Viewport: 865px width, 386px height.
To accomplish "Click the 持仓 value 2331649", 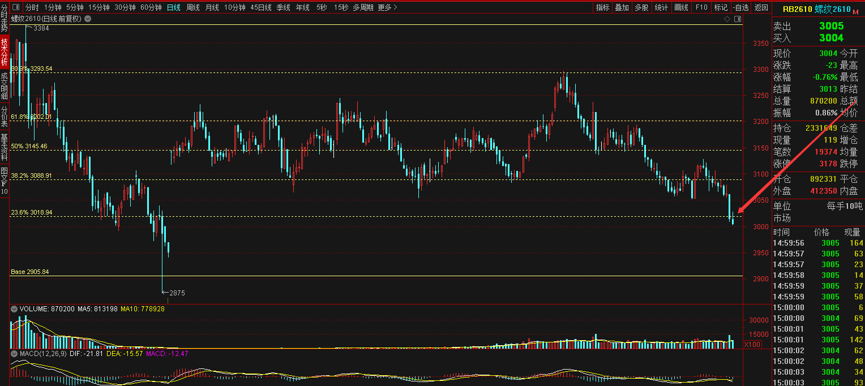I will point(821,128).
